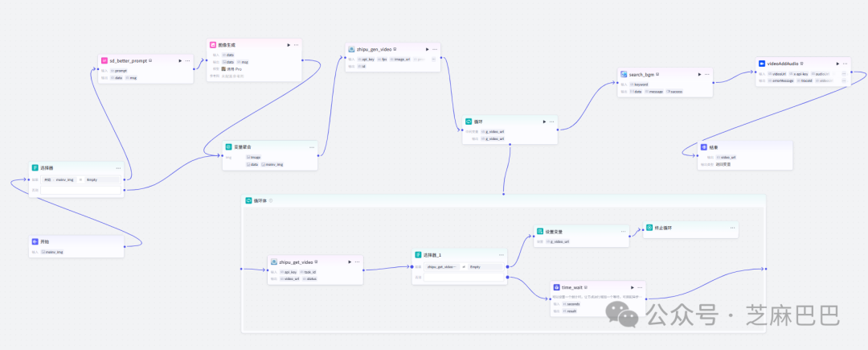Click info icon next to 循环体
Image resolution: width=868 pixels, height=350 pixels.
(x=271, y=200)
